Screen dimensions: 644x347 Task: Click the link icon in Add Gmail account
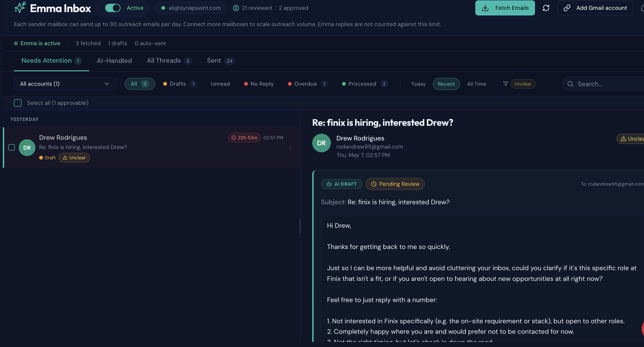click(x=567, y=8)
